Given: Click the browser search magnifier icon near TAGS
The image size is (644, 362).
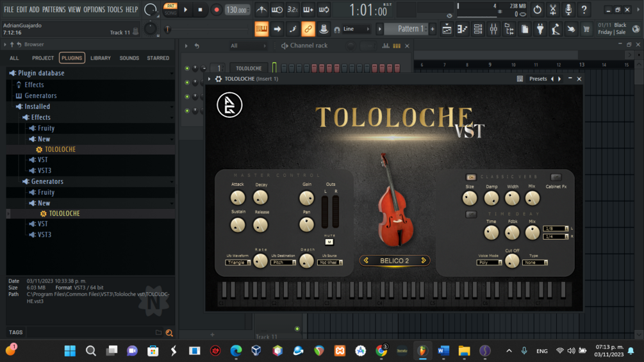Looking at the screenshot, I should point(169,333).
